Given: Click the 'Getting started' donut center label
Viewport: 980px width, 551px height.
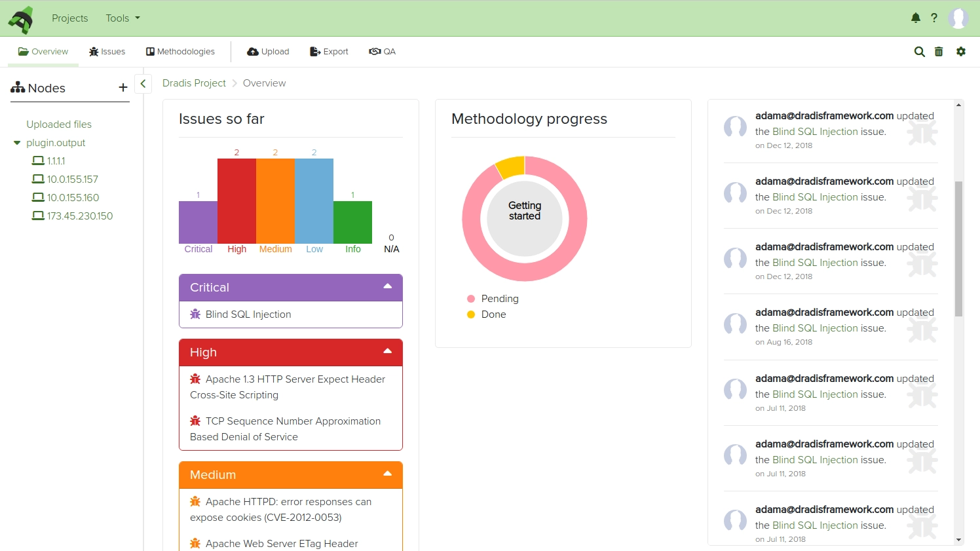Looking at the screenshot, I should tap(525, 211).
